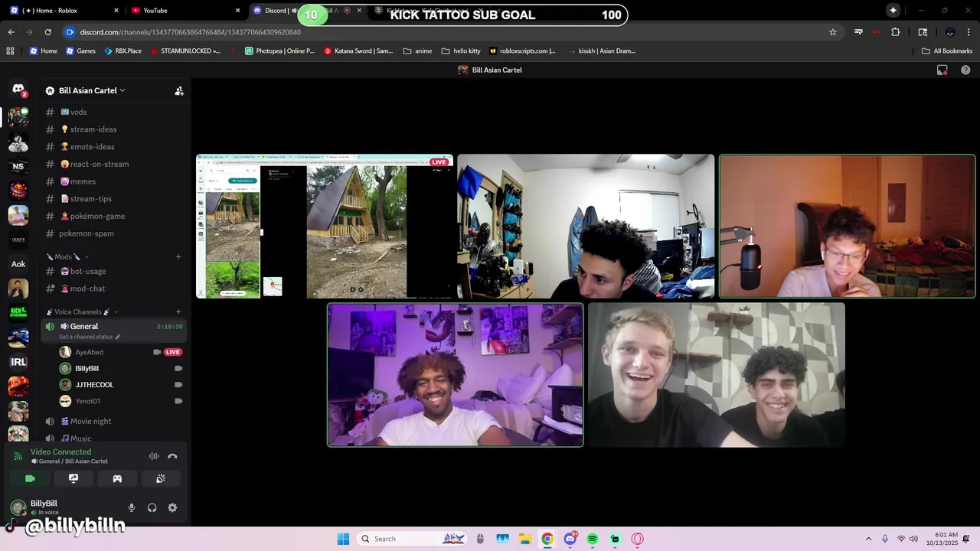Click AyeAbed in voice participants
Screen dimensions: 980x551
[89, 352]
